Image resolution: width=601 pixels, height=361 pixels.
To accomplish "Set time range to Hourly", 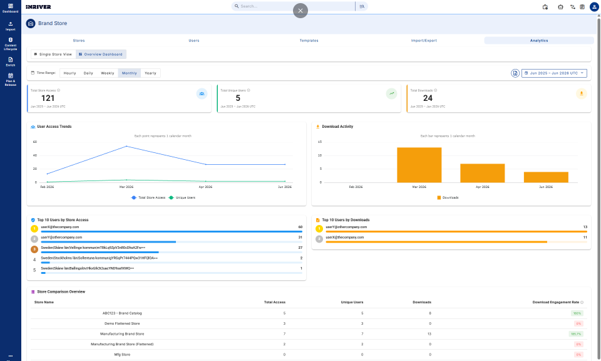I will (x=70, y=73).
